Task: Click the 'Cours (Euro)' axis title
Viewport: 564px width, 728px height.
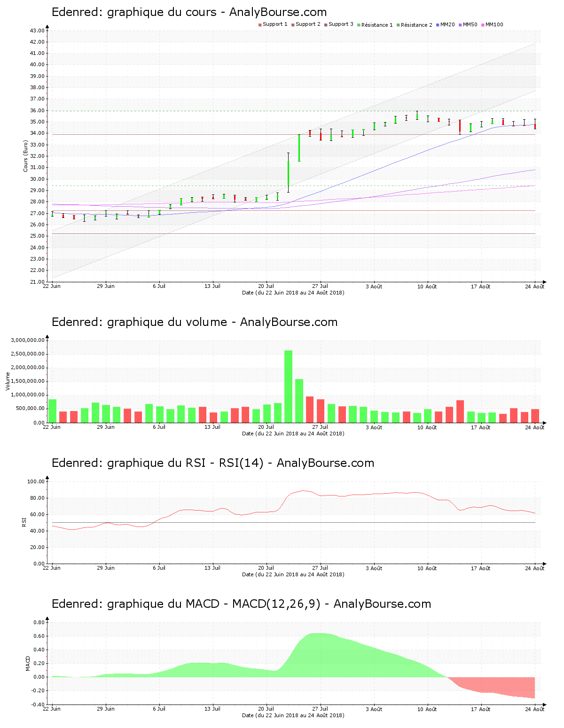Action: (26, 156)
